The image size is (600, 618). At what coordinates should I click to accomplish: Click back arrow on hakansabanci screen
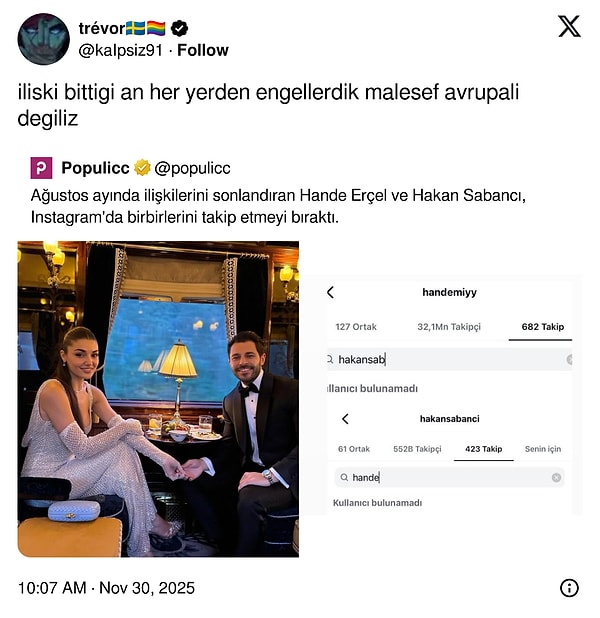[345, 419]
